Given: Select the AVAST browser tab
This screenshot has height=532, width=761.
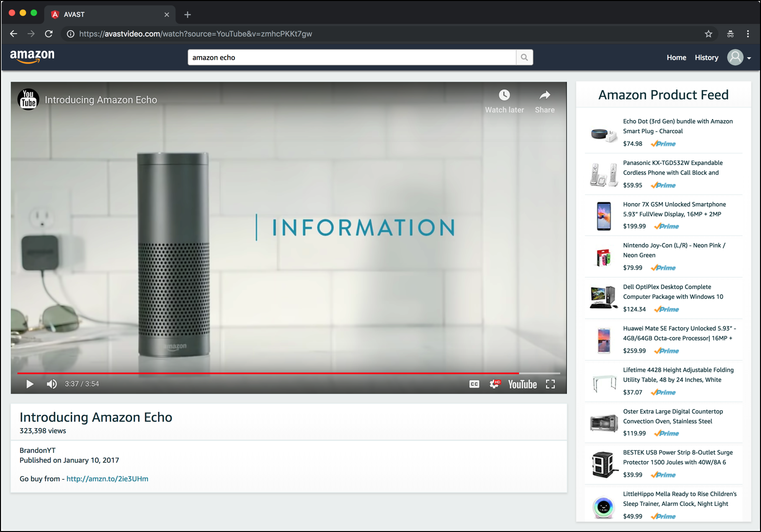Looking at the screenshot, I should [110, 14].
